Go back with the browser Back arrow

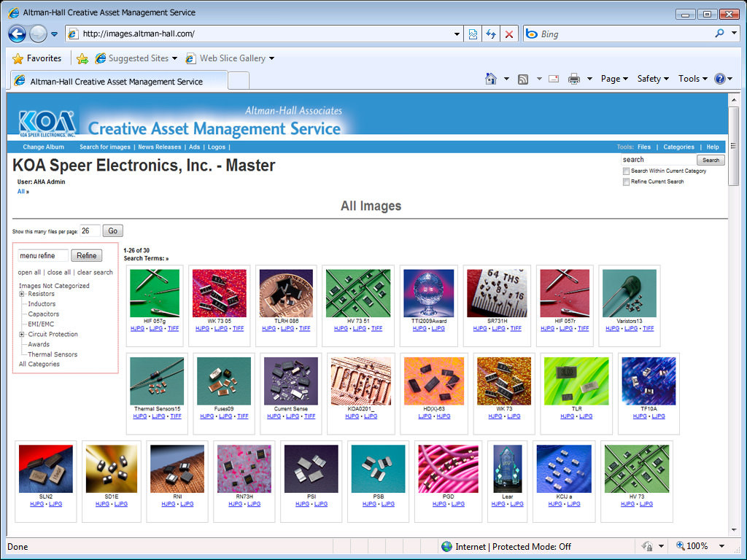pyautogui.click(x=18, y=34)
